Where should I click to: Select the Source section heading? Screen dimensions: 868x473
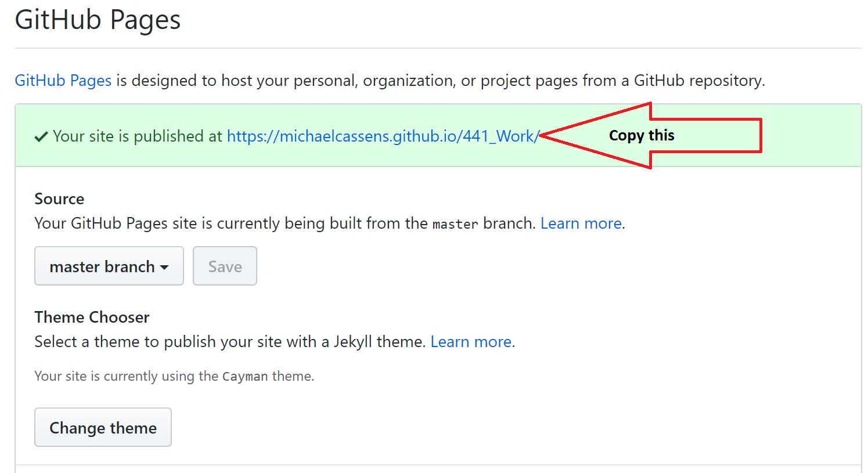tap(59, 199)
